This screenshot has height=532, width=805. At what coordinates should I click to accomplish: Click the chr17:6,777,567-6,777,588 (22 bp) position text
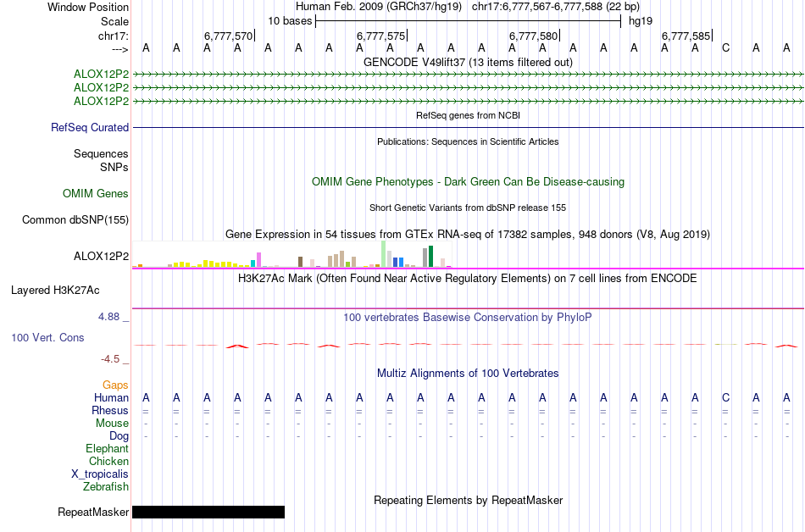click(556, 7)
